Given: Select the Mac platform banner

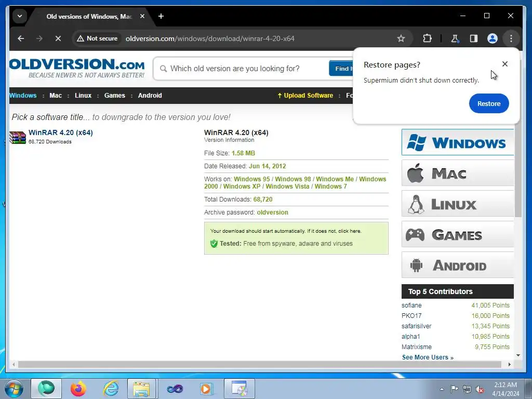Looking at the screenshot, I should 458,173.
